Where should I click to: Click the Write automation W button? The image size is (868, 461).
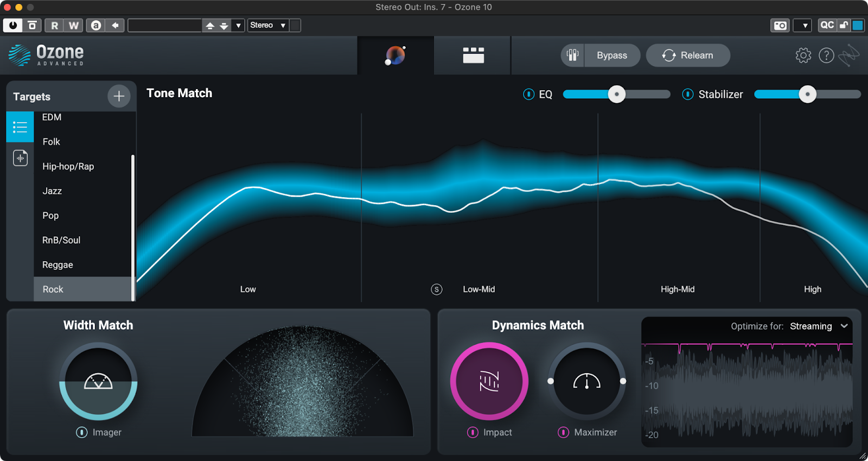click(x=73, y=26)
